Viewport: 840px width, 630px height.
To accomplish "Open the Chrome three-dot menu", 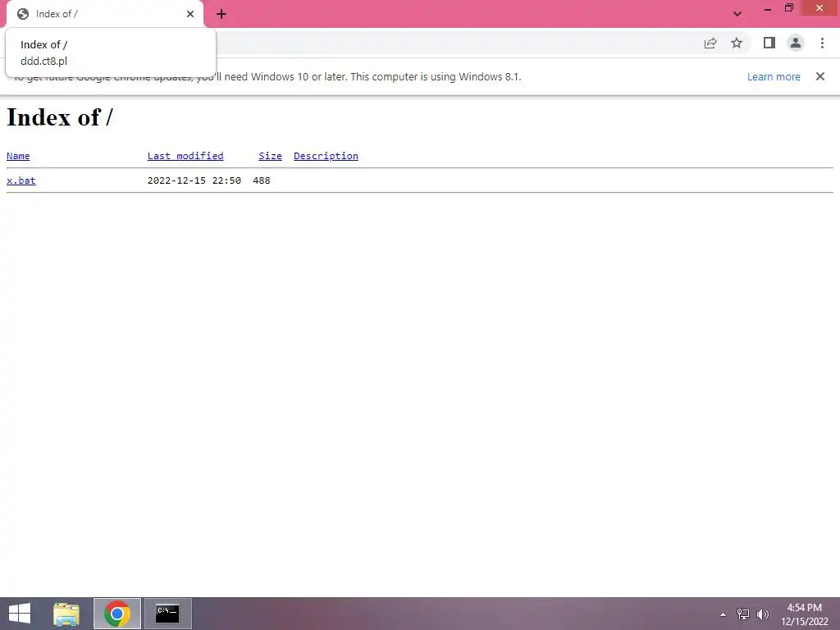I will click(822, 43).
